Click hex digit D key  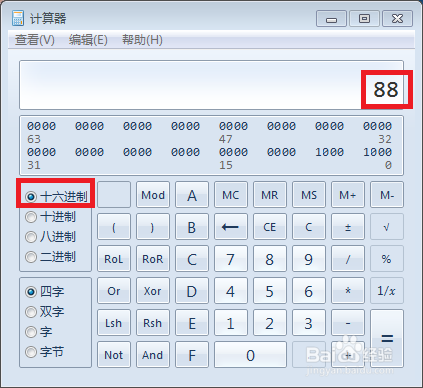[192, 291]
